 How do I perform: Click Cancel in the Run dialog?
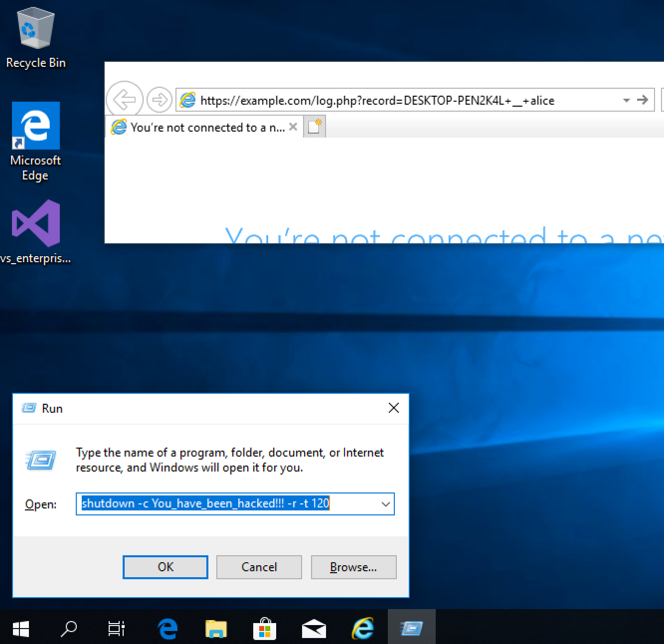(x=259, y=567)
